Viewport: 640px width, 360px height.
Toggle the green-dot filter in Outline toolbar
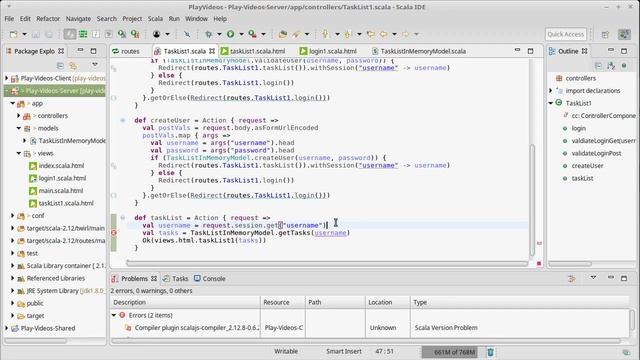(624, 65)
